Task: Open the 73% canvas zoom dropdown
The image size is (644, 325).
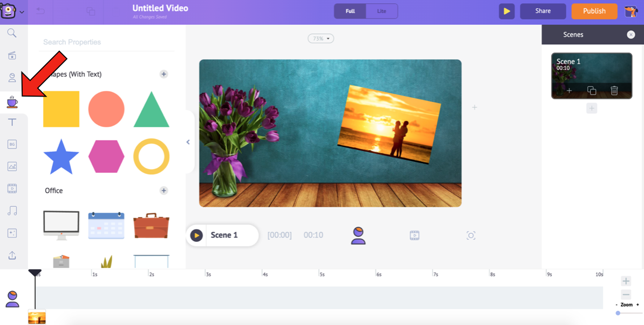Action: tap(321, 39)
